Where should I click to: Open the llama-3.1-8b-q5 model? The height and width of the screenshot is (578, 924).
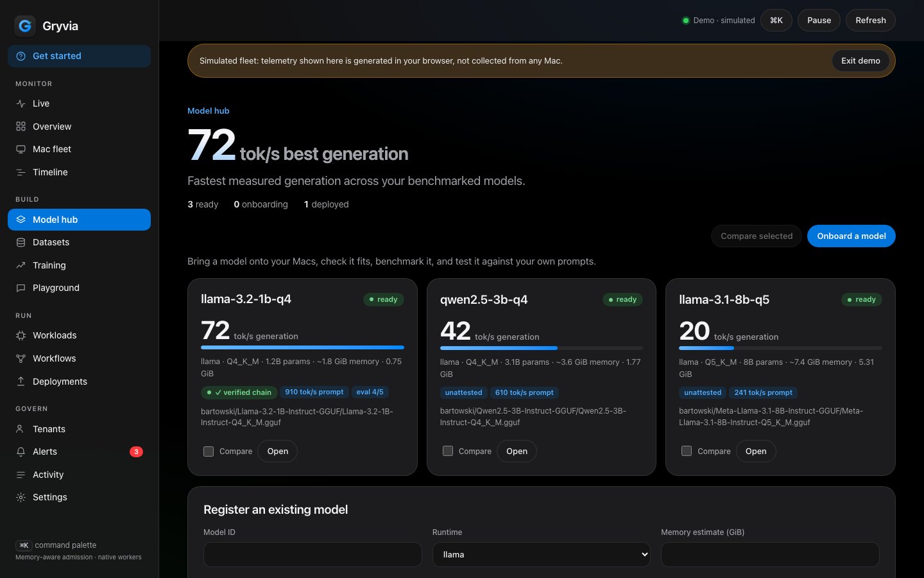tap(756, 451)
